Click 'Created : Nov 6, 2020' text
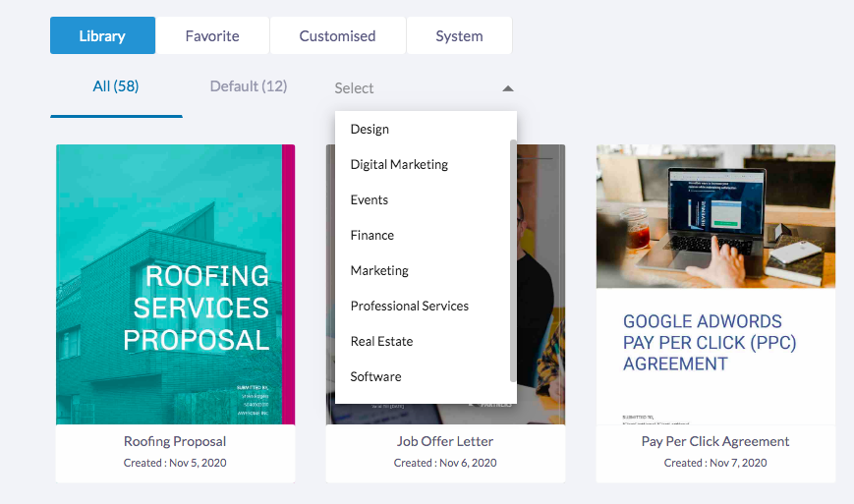The height and width of the screenshot is (504, 854). pos(445,463)
